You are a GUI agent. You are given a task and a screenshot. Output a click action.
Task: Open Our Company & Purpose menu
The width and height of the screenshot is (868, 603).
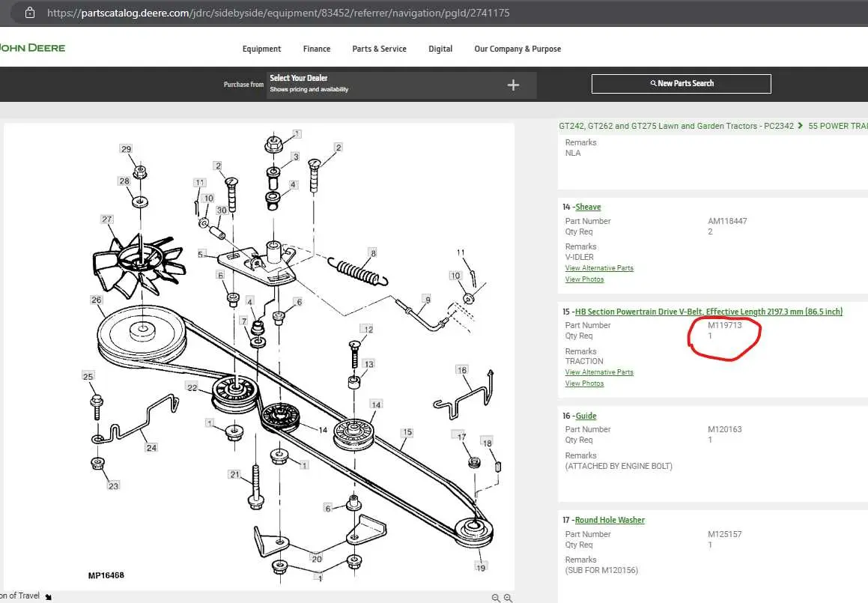pyautogui.click(x=518, y=49)
